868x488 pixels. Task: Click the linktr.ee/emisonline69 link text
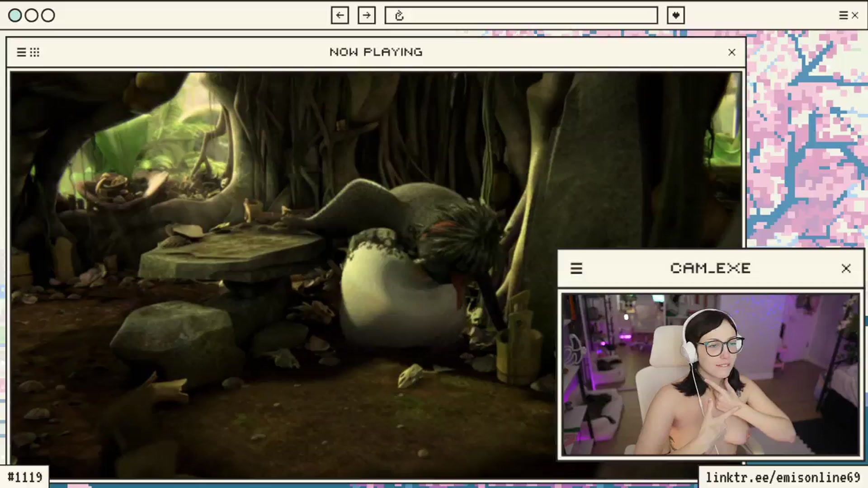pos(783,478)
